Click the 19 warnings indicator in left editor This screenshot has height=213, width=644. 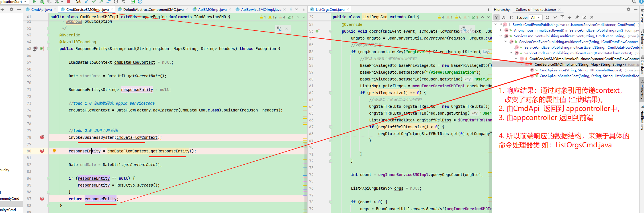(273, 17)
